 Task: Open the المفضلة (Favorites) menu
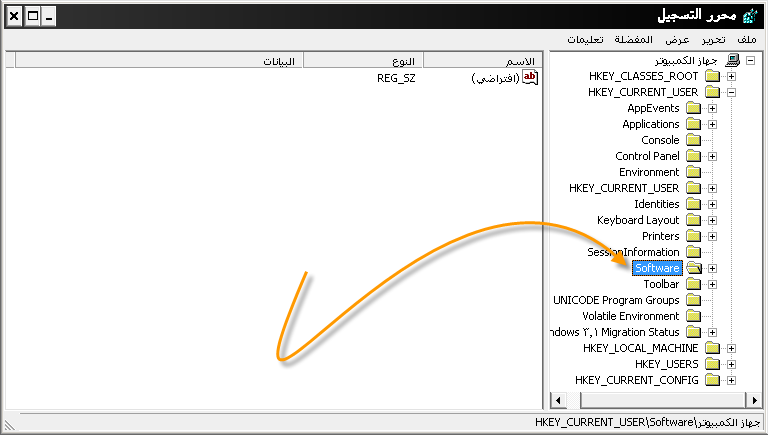click(x=633, y=40)
